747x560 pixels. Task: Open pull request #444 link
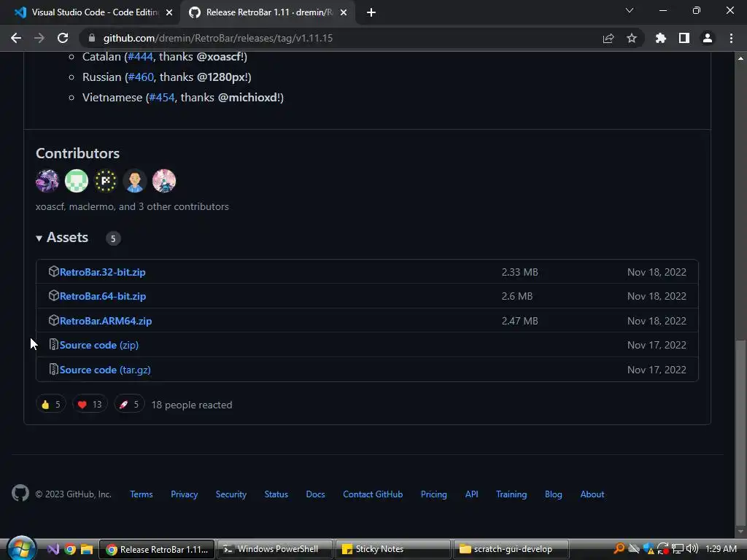coord(140,57)
